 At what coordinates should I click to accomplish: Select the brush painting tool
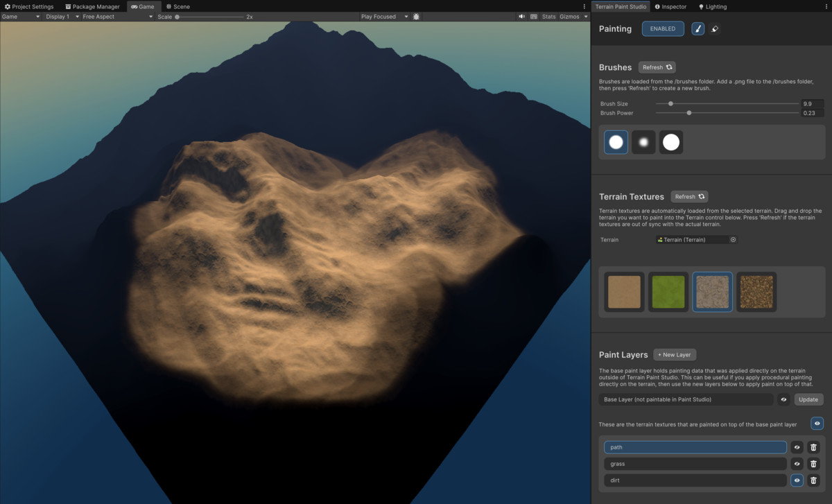[x=697, y=28]
